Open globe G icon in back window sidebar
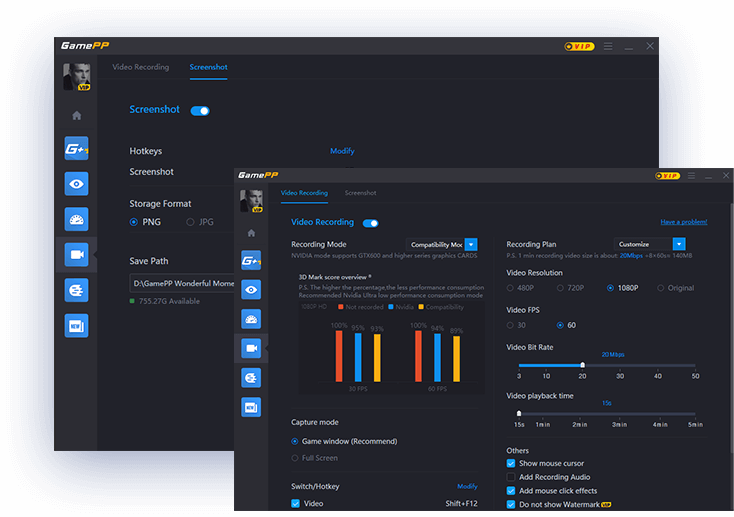Image resolution: width=734 pixels, height=517 pixels. pos(77,290)
